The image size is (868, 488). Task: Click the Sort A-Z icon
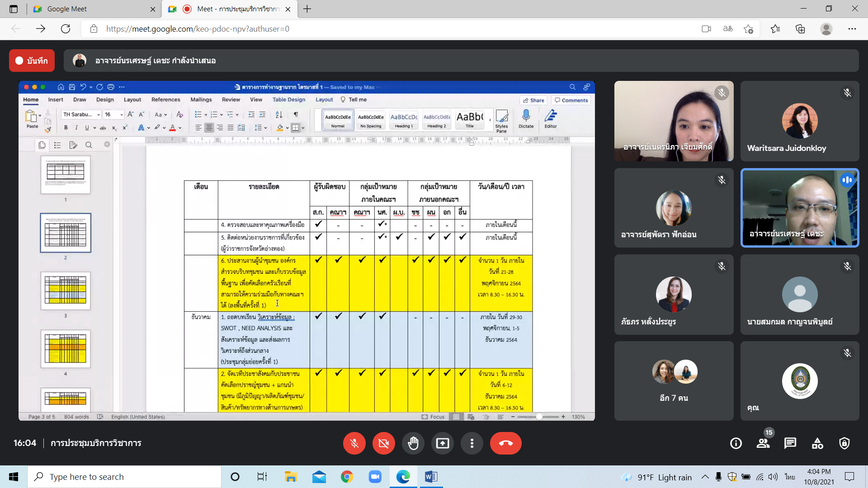279,114
